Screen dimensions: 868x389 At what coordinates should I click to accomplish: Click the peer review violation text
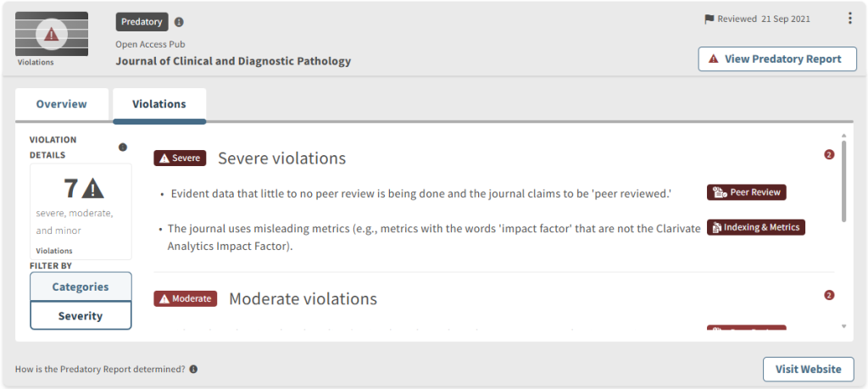[x=420, y=193]
